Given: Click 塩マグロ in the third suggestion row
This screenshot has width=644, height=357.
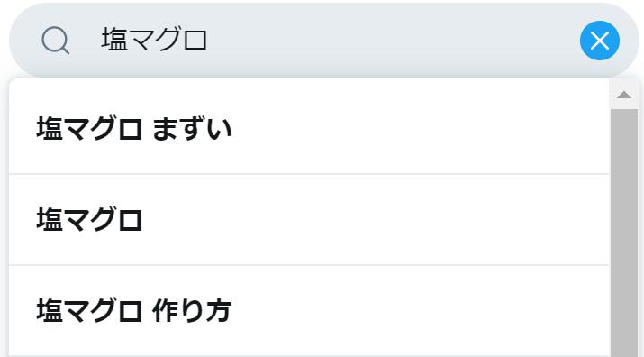Looking at the screenshot, I should (89, 310).
